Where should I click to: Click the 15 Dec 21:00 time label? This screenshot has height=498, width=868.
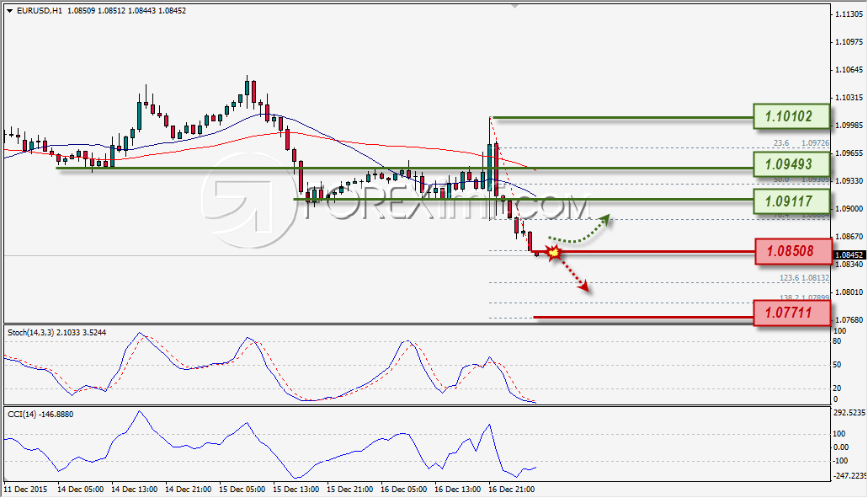pyautogui.click(x=349, y=489)
